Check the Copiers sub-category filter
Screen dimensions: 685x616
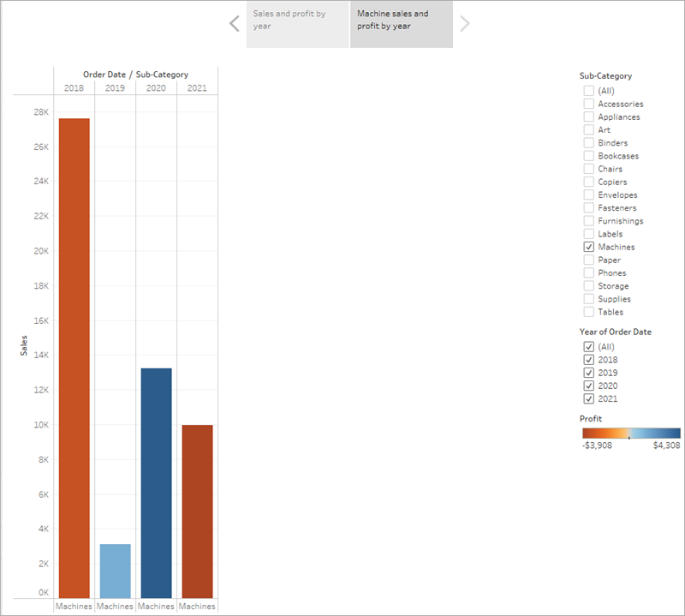[589, 182]
